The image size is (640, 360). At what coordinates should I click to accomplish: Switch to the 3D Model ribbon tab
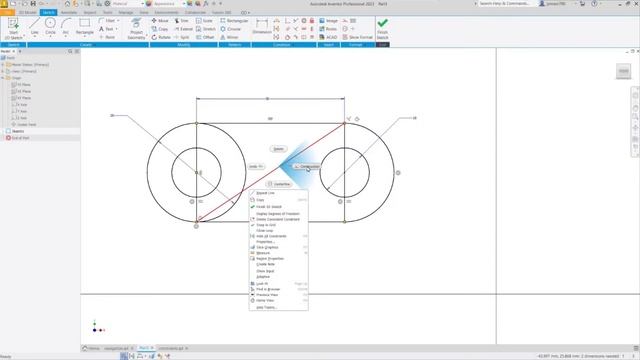pos(28,13)
